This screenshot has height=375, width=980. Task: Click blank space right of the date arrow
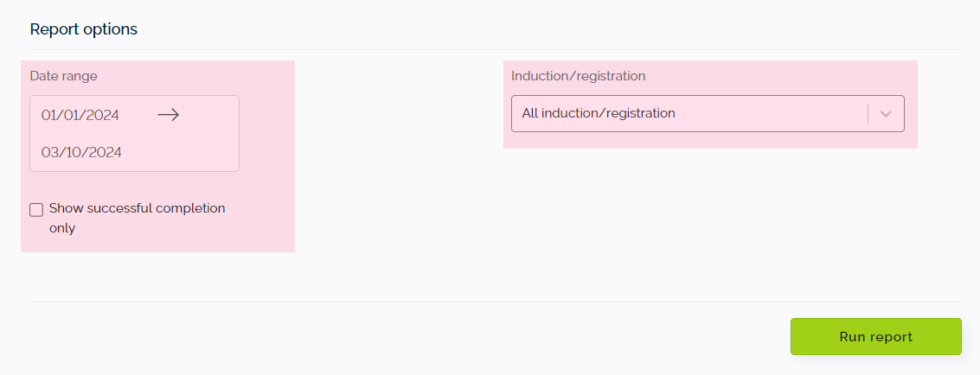tap(208, 115)
